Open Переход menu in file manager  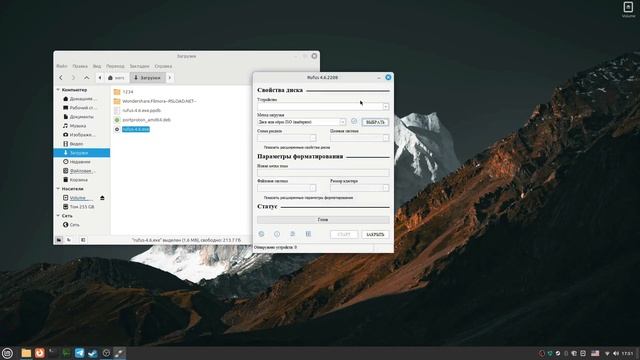pyautogui.click(x=115, y=66)
